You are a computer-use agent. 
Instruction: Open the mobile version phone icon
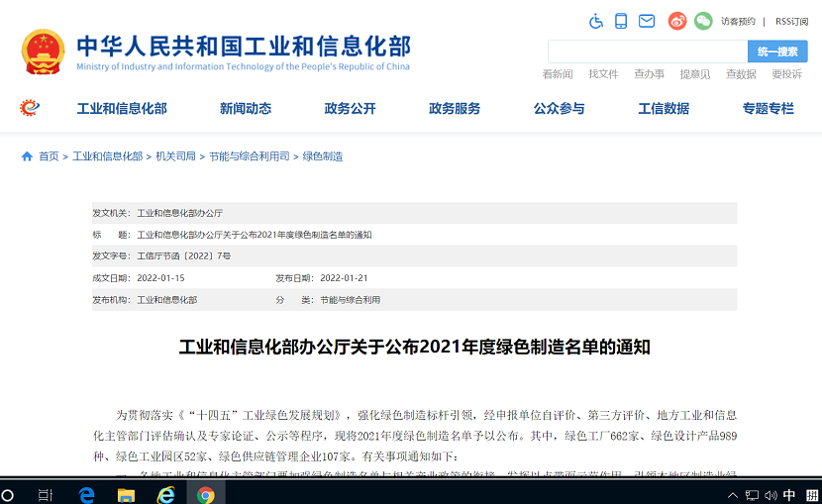coord(621,21)
